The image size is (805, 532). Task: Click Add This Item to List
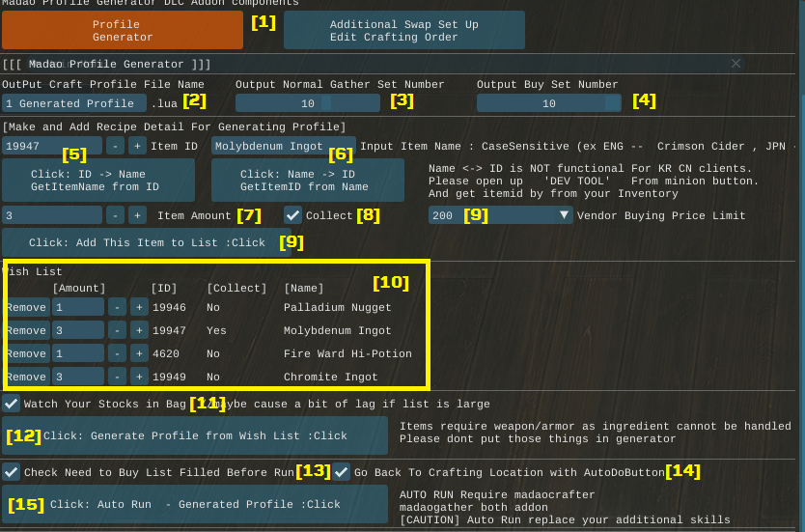[x=147, y=242]
